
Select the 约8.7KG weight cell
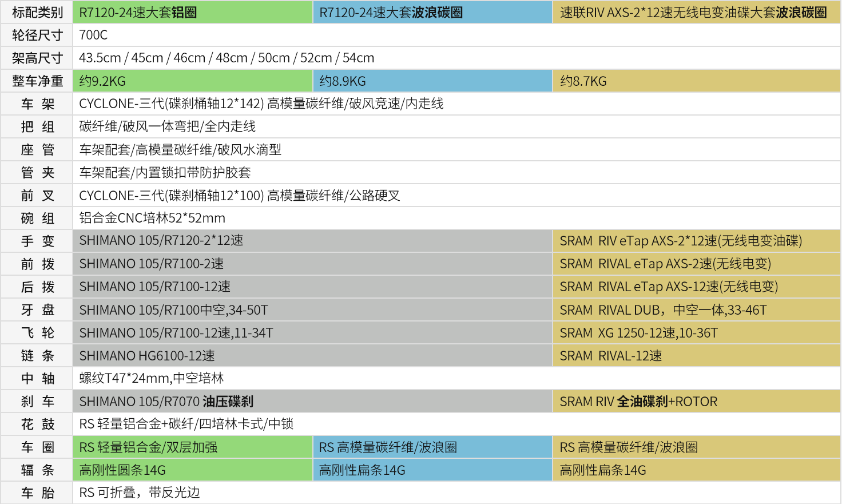[x=696, y=81]
